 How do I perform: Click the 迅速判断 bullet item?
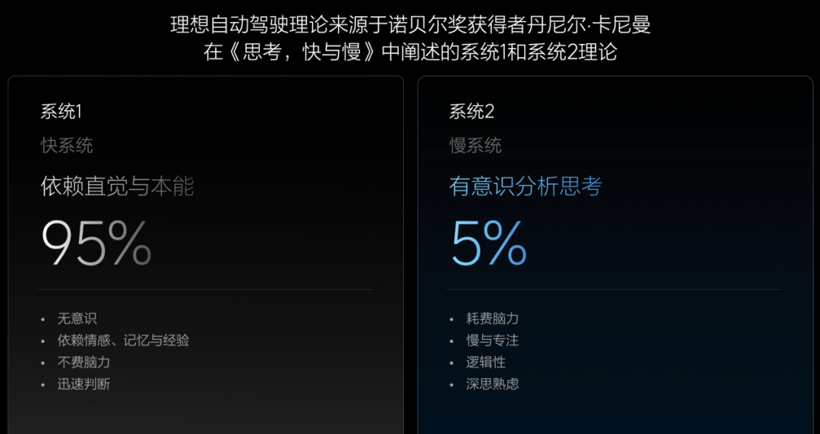pyautogui.click(x=84, y=384)
